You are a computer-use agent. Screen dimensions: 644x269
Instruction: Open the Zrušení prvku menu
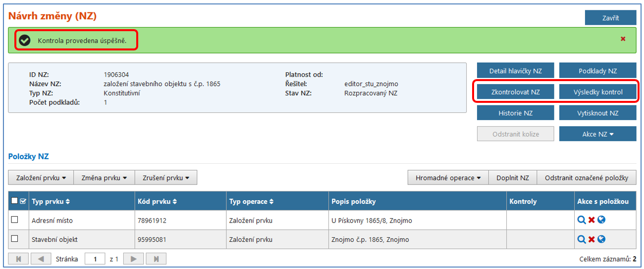(x=166, y=178)
